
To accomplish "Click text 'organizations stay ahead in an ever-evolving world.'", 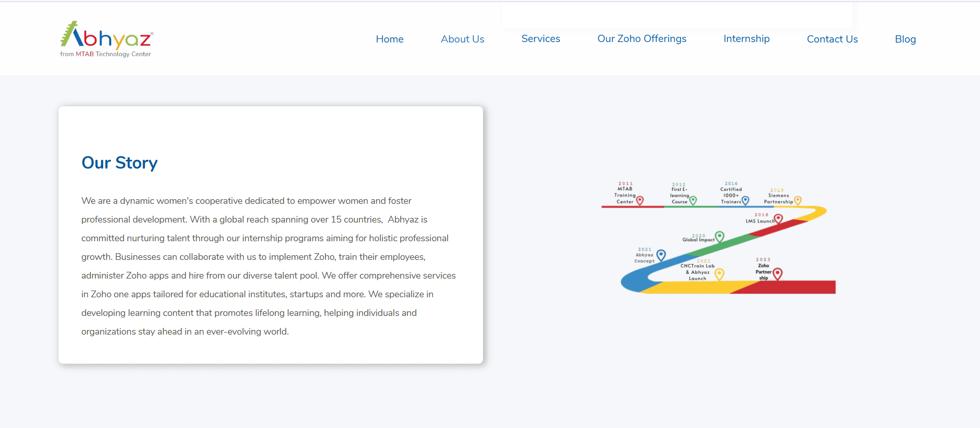I will [x=185, y=332].
